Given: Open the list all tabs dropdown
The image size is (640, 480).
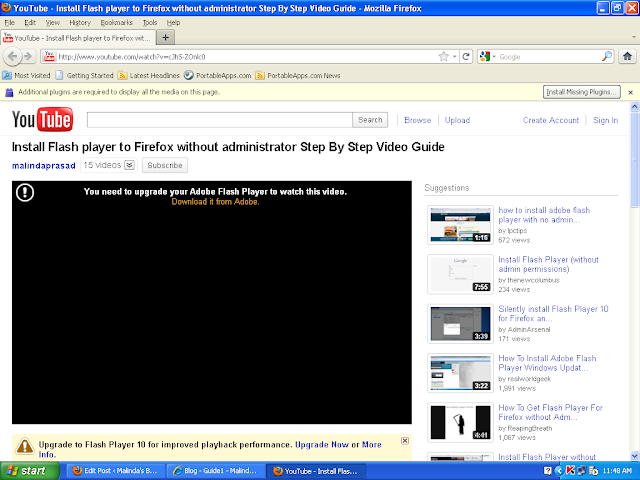Looking at the screenshot, I should [x=634, y=37].
